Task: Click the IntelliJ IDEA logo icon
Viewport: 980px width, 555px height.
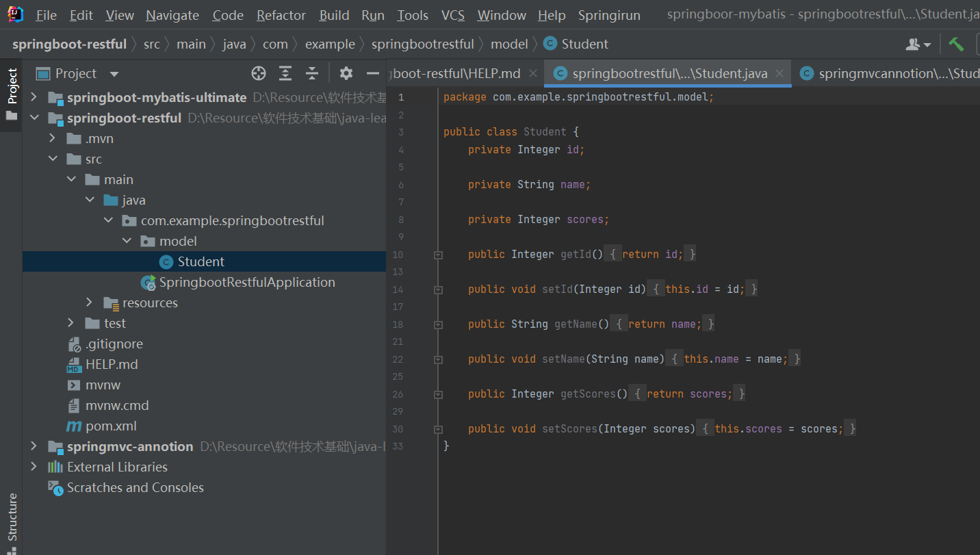Action: point(15,14)
